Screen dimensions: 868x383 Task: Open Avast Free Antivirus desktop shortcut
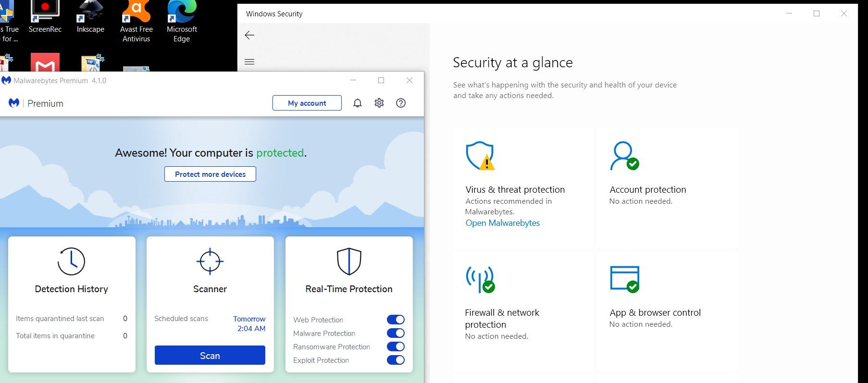click(136, 22)
